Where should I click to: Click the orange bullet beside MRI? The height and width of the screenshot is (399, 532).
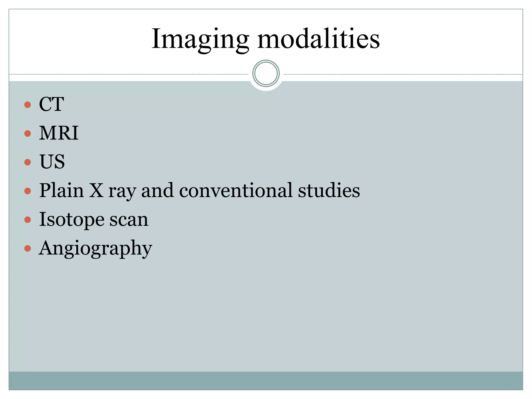pos(28,134)
